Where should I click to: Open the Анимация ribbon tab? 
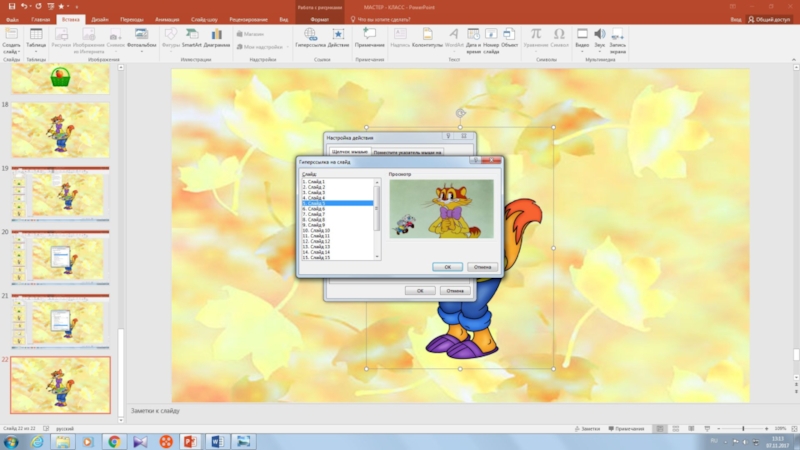pos(166,19)
